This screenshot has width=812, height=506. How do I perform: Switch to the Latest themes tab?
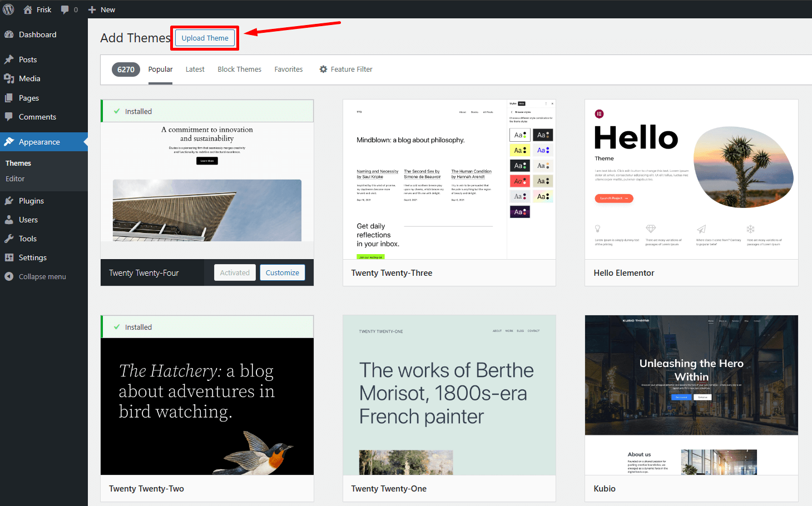coord(195,70)
